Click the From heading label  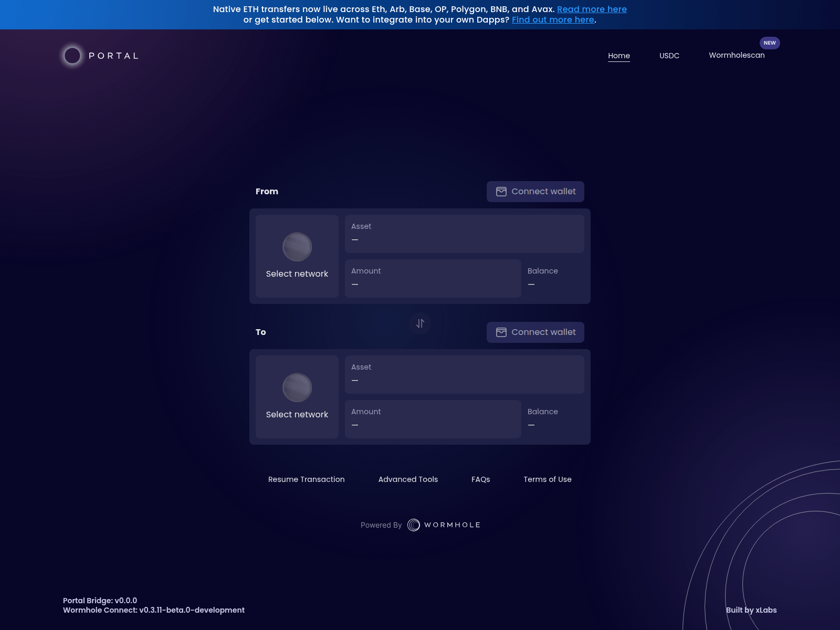(x=267, y=192)
